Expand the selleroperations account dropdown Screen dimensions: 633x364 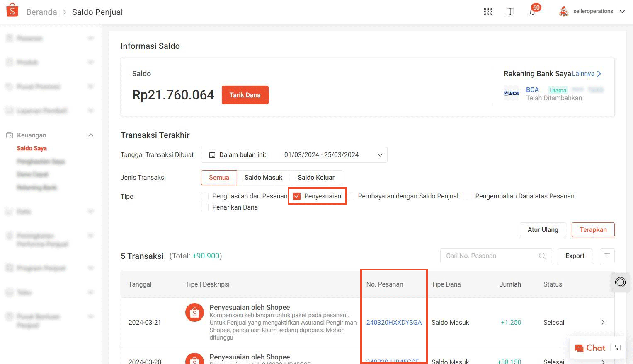[622, 12]
